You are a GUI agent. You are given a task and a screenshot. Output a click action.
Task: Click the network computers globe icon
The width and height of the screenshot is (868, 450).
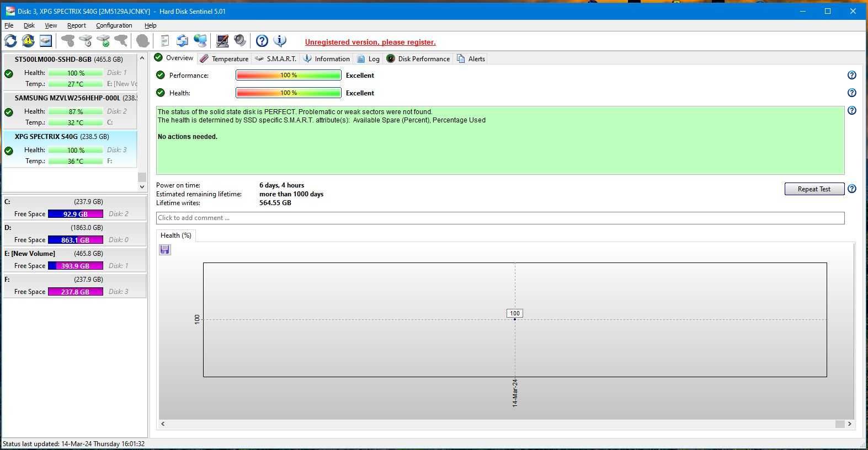(x=200, y=41)
